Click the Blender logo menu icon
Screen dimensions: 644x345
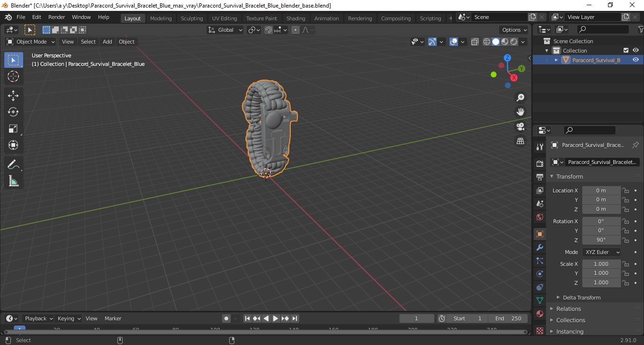8,17
